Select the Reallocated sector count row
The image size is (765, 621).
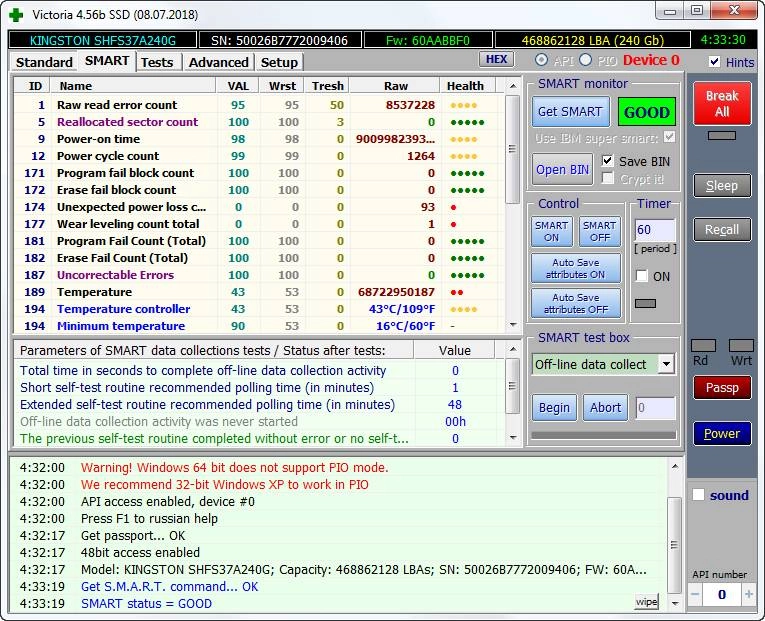coord(259,122)
